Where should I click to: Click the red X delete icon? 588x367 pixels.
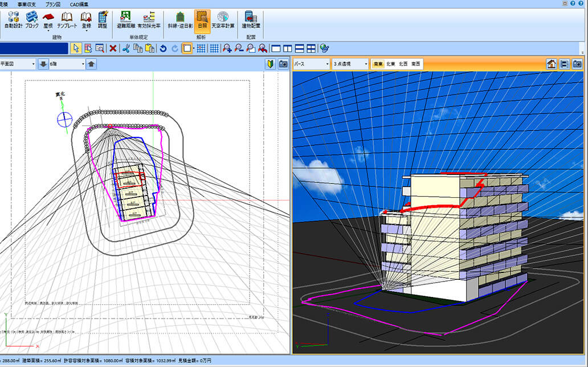coord(113,48)
